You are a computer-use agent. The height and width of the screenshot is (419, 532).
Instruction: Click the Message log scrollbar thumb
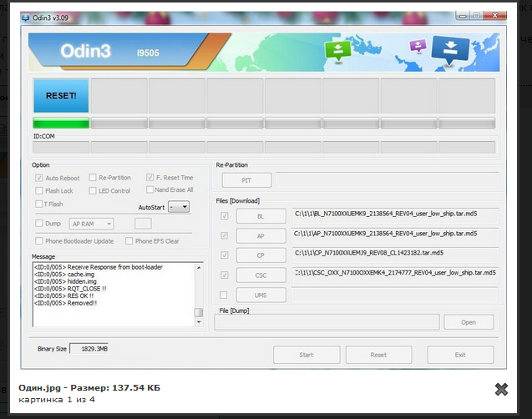pyautogui.click(x=199, y=312)
